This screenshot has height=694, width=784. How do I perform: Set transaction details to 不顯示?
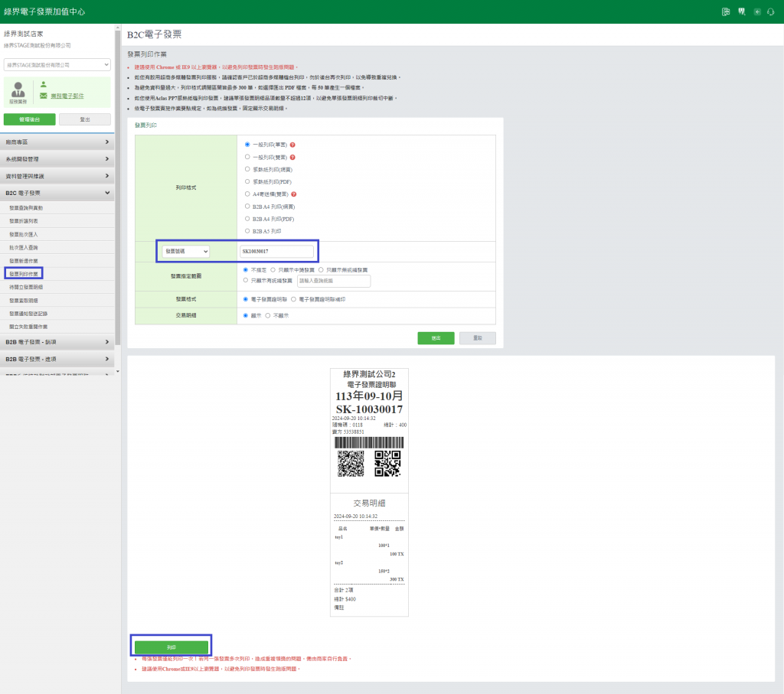point(268,315)
